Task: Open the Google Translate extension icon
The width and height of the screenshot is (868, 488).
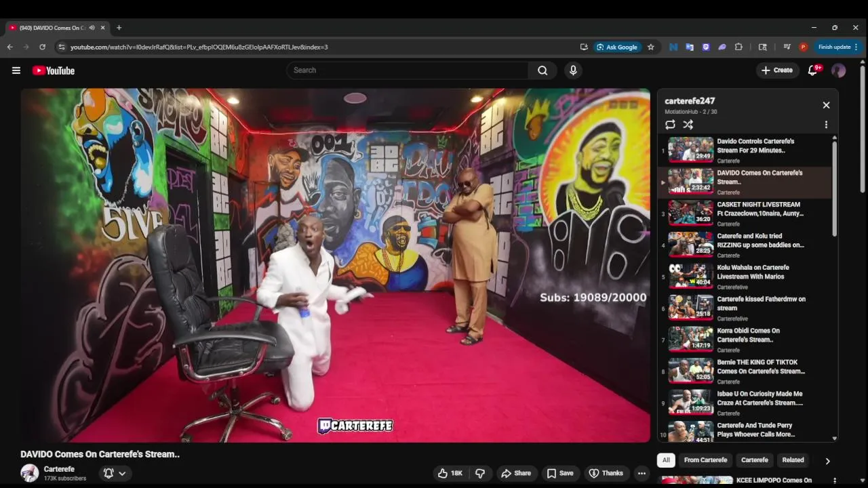Action: 690,47
